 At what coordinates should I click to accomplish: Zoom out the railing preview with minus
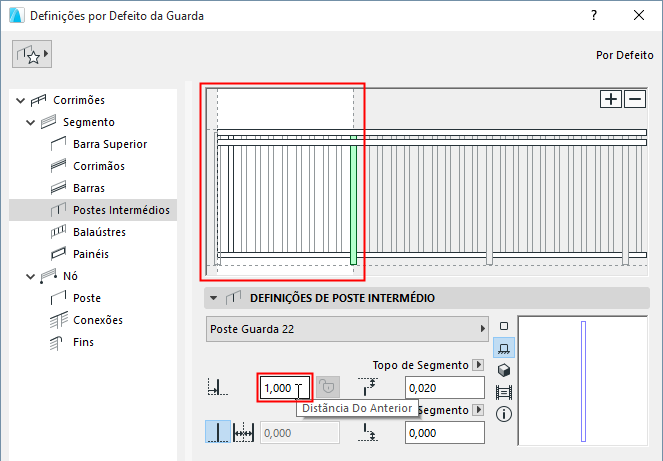coord(635,99)
